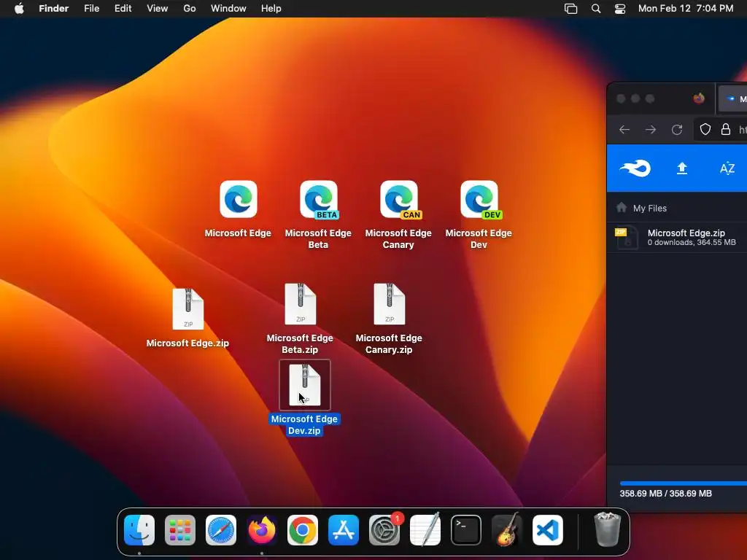
Task: Select the MediaFire browser tab
Action: [733, 98]
